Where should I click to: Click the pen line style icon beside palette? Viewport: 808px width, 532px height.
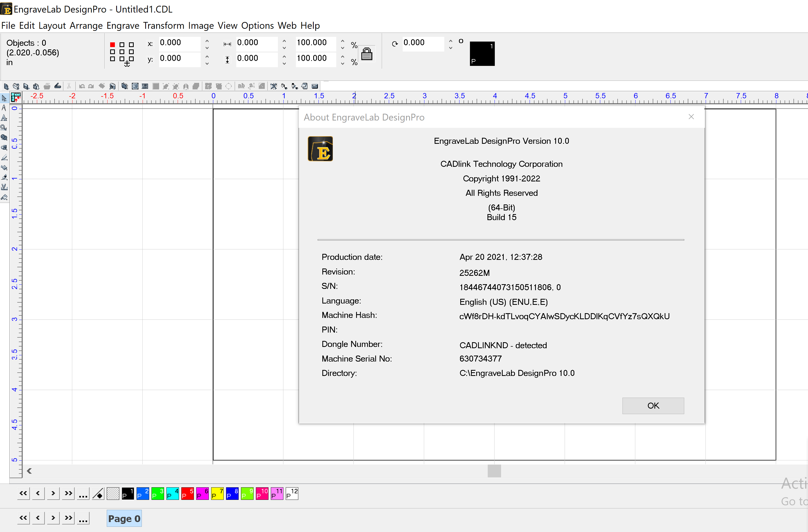point(98,494)
